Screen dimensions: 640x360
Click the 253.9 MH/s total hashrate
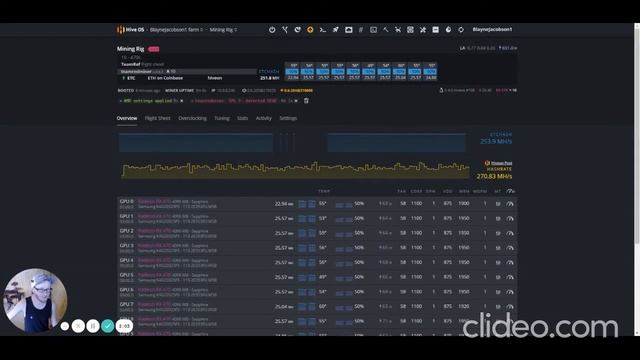[x=496, y=142]
